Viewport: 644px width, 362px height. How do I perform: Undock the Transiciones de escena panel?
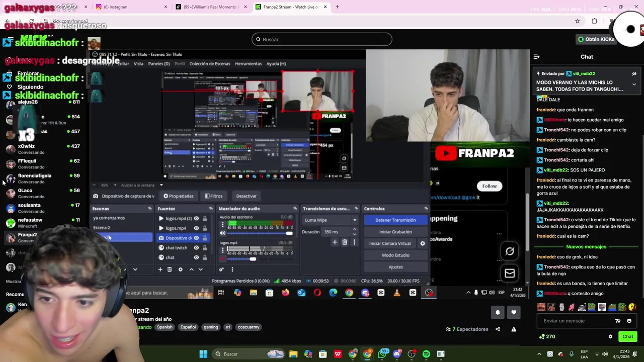356,209
